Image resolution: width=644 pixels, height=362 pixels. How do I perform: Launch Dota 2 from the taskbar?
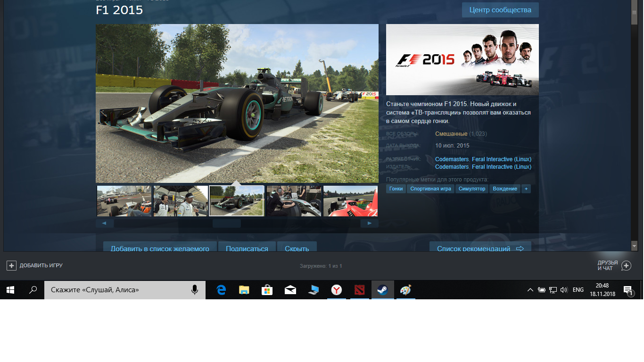click(360, 290)
